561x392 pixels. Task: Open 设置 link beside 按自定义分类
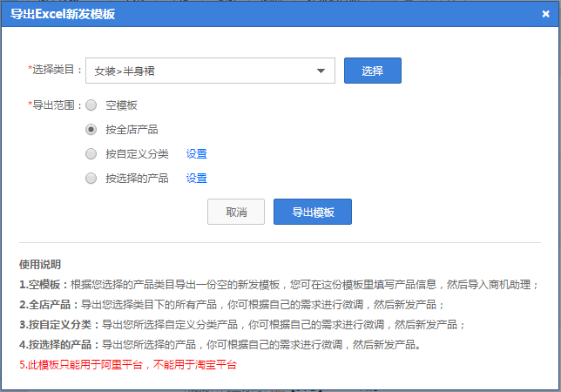point(196,154)
